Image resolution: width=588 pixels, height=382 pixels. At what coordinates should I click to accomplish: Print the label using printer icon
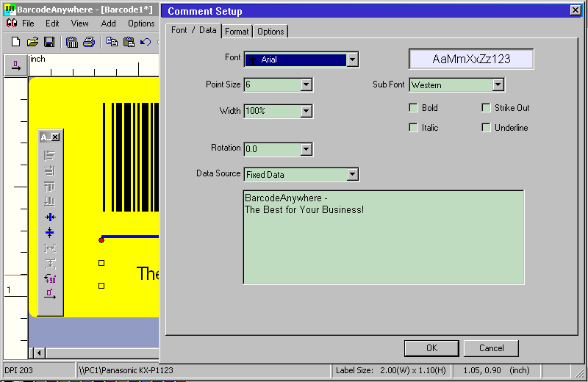point(89,42)
